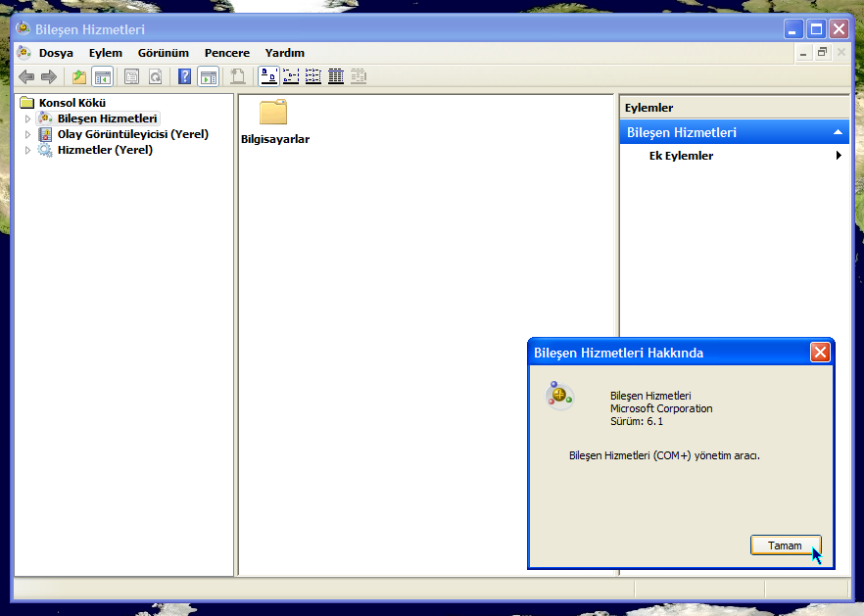Image resolution: width=864 pixels, height=616 pixels.
Task: Maximize the Bileşen Hizmetleri main window
Action: pos(816,29)
